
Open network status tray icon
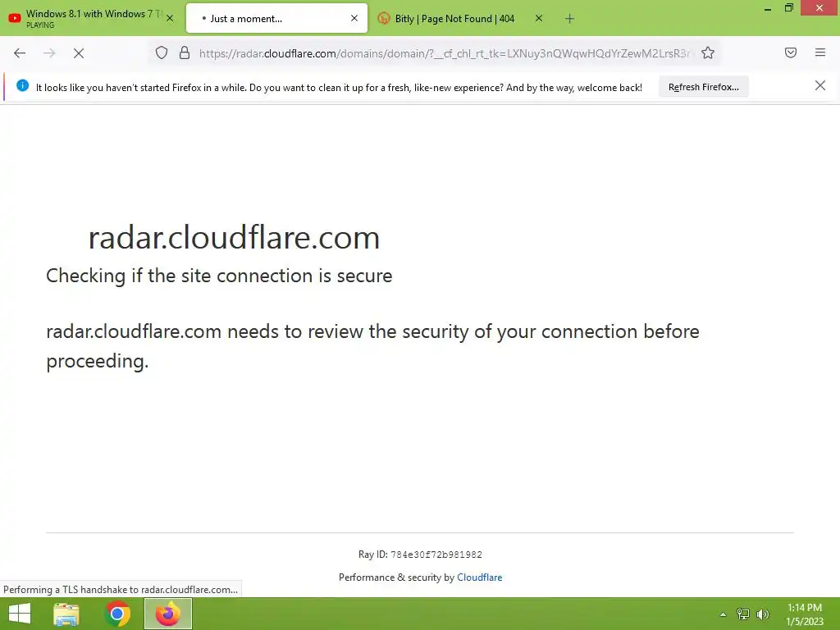[743, 614]
